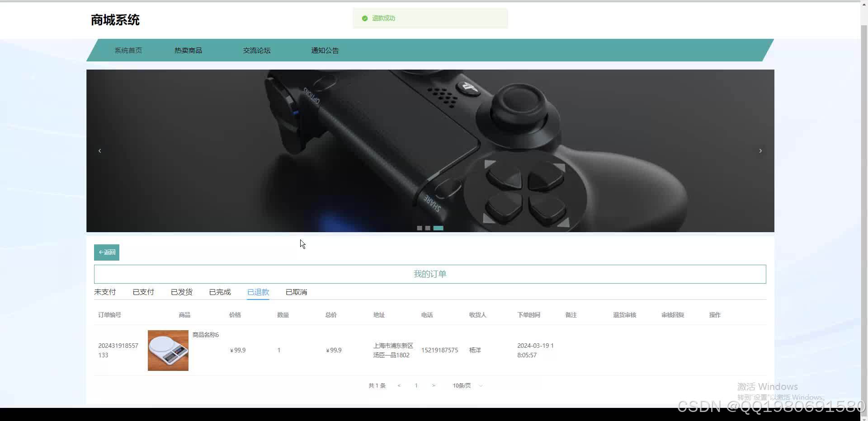The width and height of the screenshot is (868, 421).
Task: Click the 共 1 条 total count text
Action: point(377,386)
